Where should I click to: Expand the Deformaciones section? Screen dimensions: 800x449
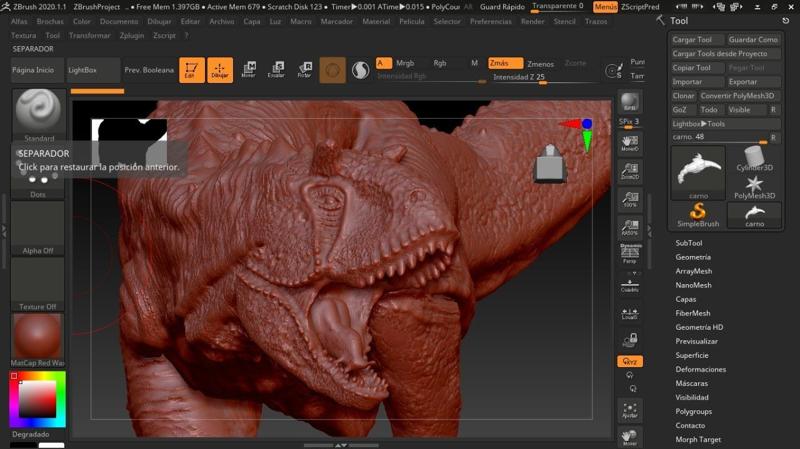click(x=700, y=369)
